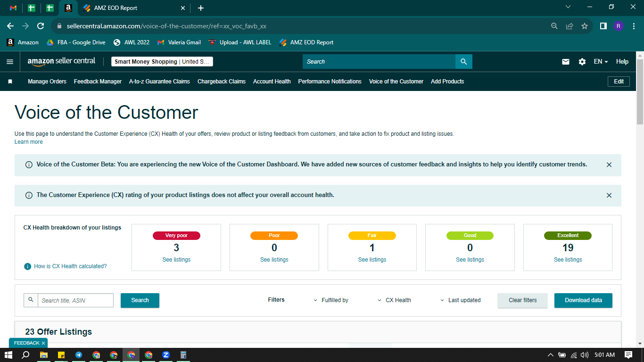Open Seller Central messages envelope
The image size is (644, 362).
pyautogui.click(x=566, y=62)
